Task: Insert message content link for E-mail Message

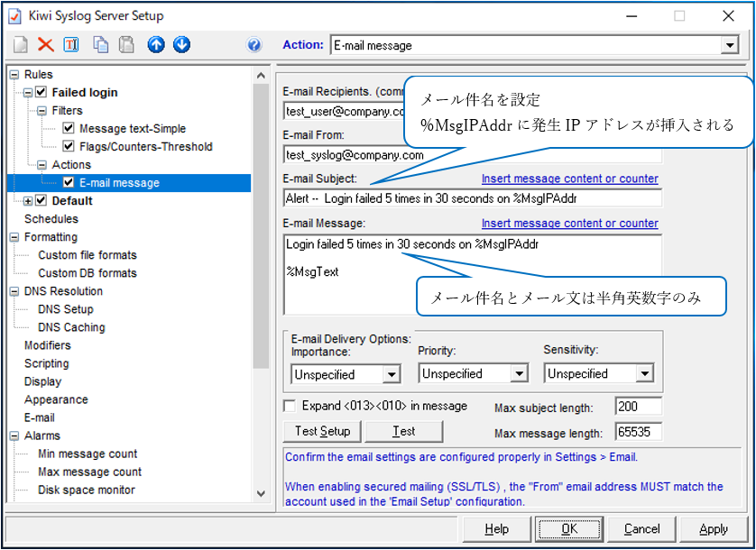Action: click(x=570, y=224)
